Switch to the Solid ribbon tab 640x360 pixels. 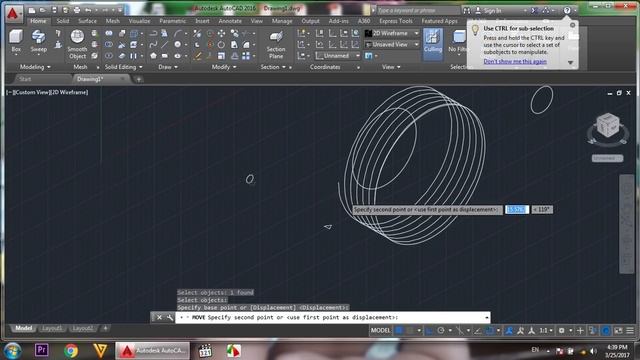pos(63,21)
